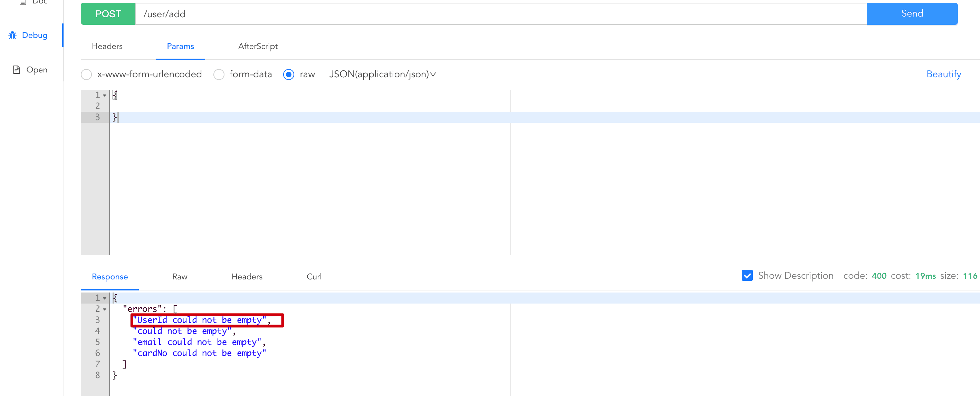980x396 pixels.
Task: Click the Open document icon in sidebar
Action: (16, 70)
